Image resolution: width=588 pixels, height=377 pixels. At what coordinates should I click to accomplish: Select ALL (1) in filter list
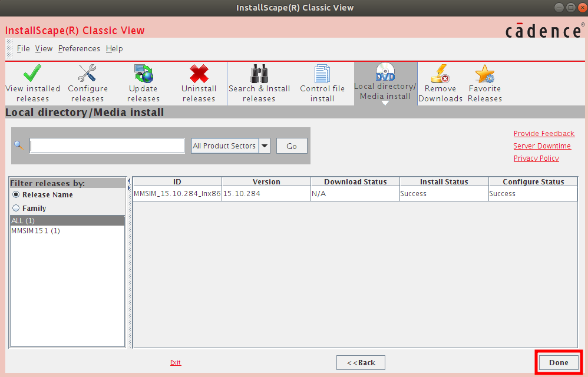68,220
